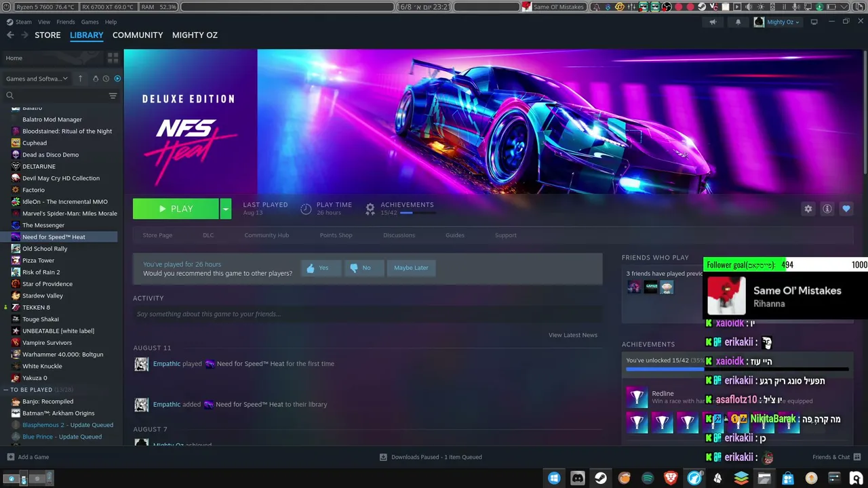Switch to the STORE tab
This screenshot has width=868, height=488.
click(x=47, y=35)
